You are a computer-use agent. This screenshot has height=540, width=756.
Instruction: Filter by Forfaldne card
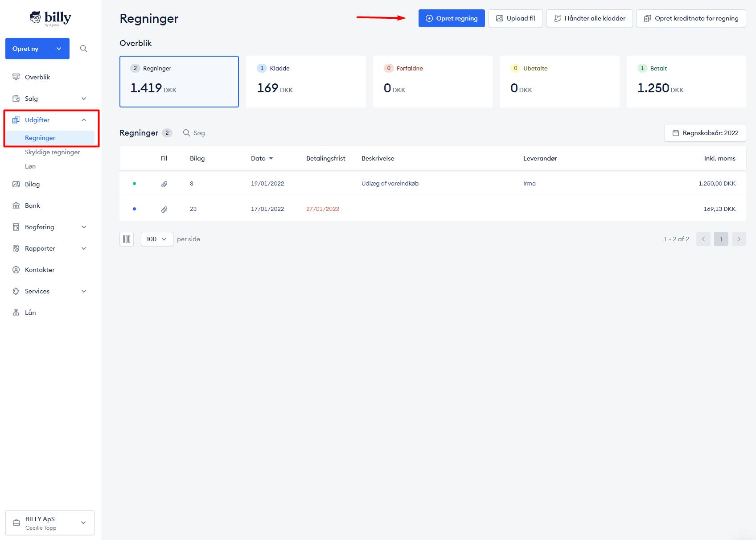433,82
